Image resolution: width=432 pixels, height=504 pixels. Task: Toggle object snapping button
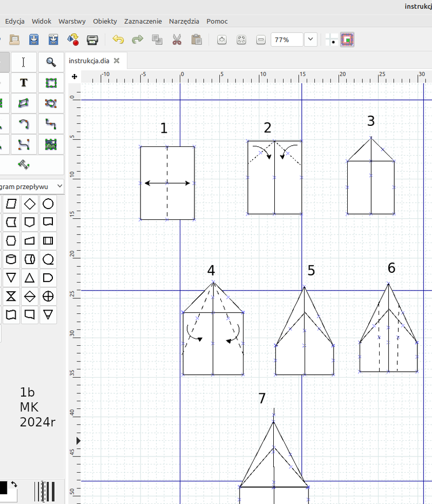tap(347, 39)
